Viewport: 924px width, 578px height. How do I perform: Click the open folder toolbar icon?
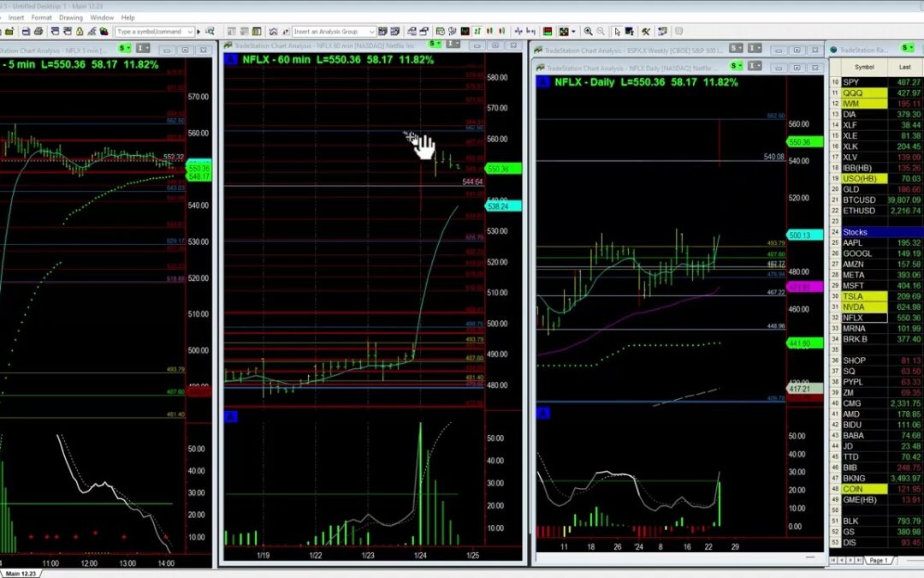pos(9,32)
